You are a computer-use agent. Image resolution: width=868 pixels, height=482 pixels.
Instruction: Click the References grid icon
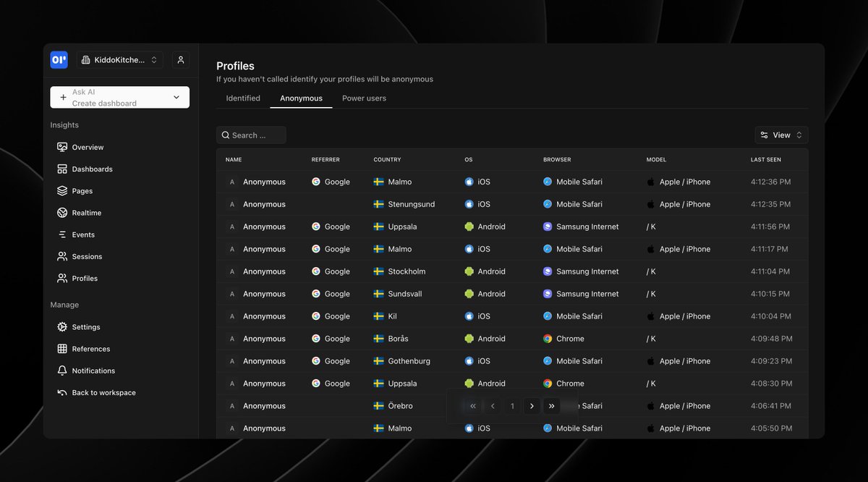point(62,349)
